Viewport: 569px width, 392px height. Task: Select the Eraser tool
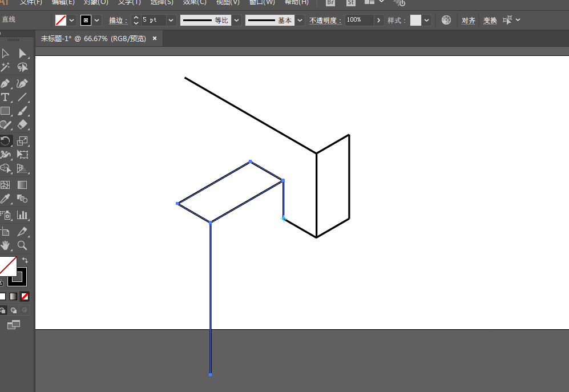(22, 125)
